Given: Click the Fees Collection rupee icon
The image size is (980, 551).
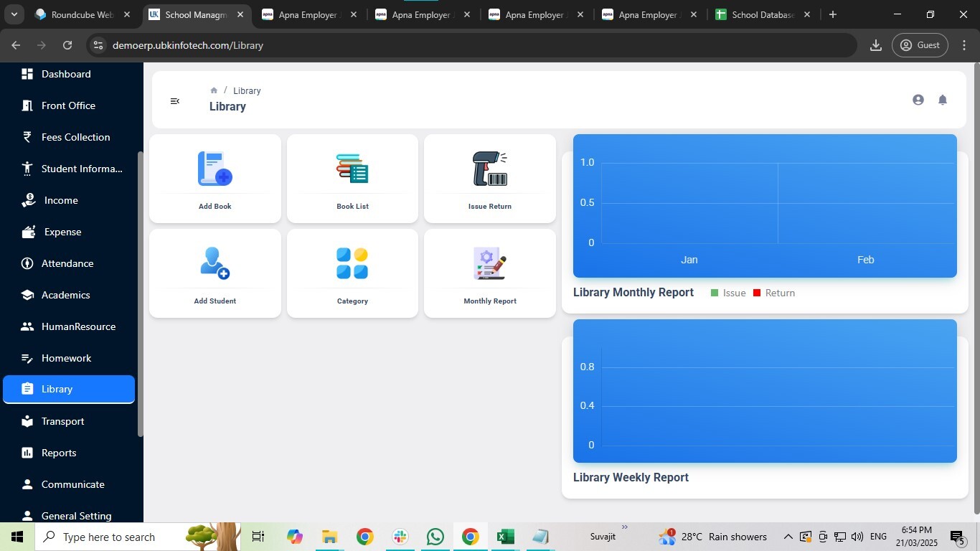Looking at the screenshot, I should coord(27,137).
